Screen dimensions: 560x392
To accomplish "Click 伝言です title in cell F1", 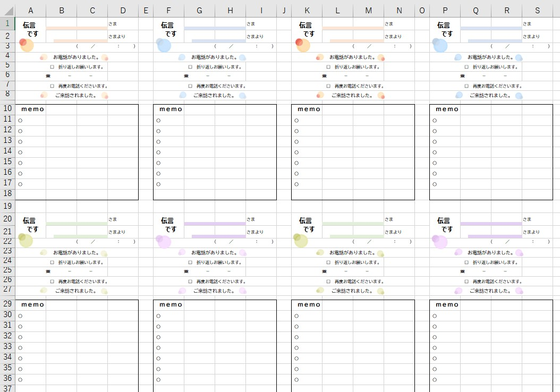I will 168,29.
